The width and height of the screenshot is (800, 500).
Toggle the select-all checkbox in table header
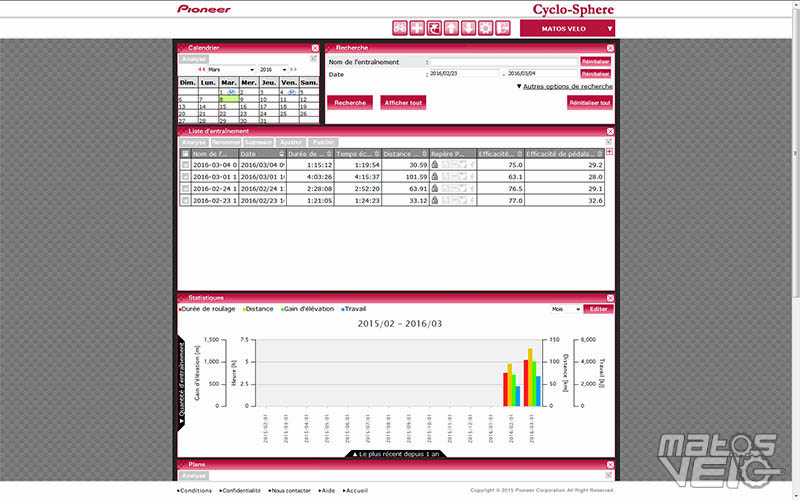[185, 154]
